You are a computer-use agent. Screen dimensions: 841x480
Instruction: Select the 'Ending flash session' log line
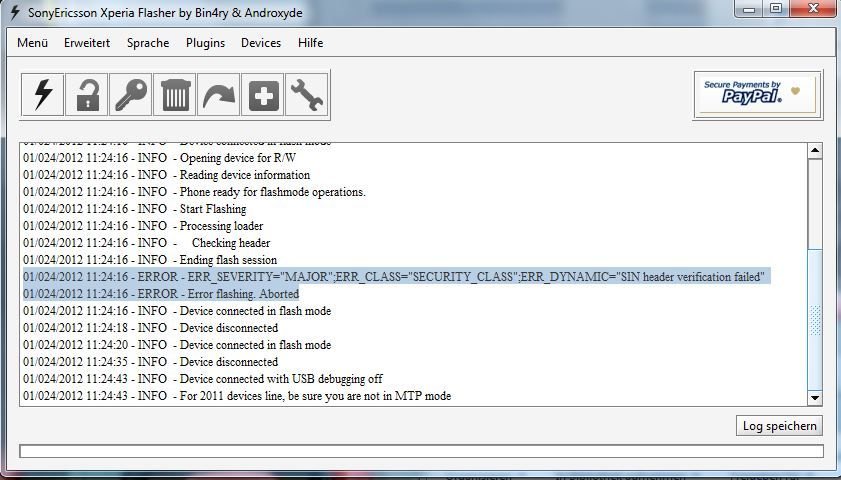coord(150,260)
